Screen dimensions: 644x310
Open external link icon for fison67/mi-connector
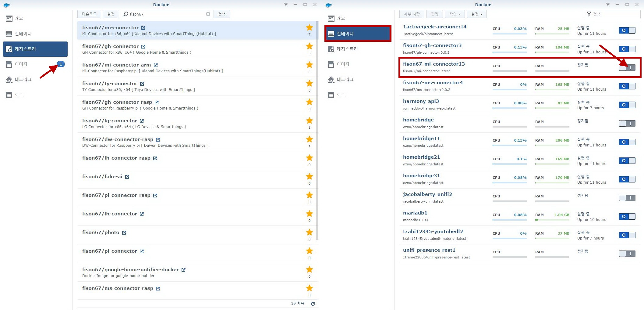click(x=143, y=28)
